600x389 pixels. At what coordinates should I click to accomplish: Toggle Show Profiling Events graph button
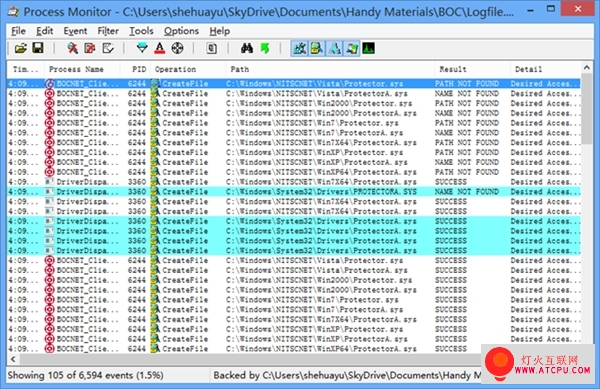click(368, 49)
